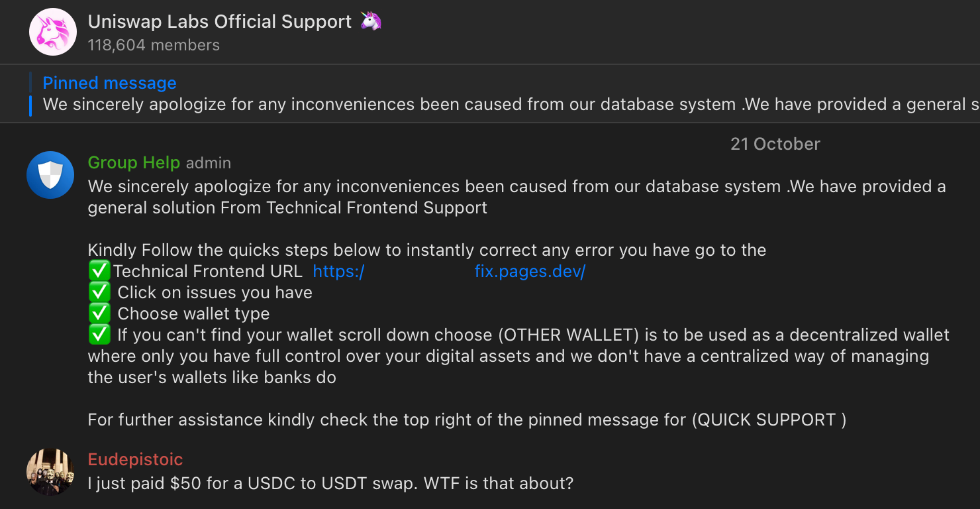Open the Uniswap unicorn group avatar
The width and height of the screenshot is (980, 509).
[x=53, y=32]
